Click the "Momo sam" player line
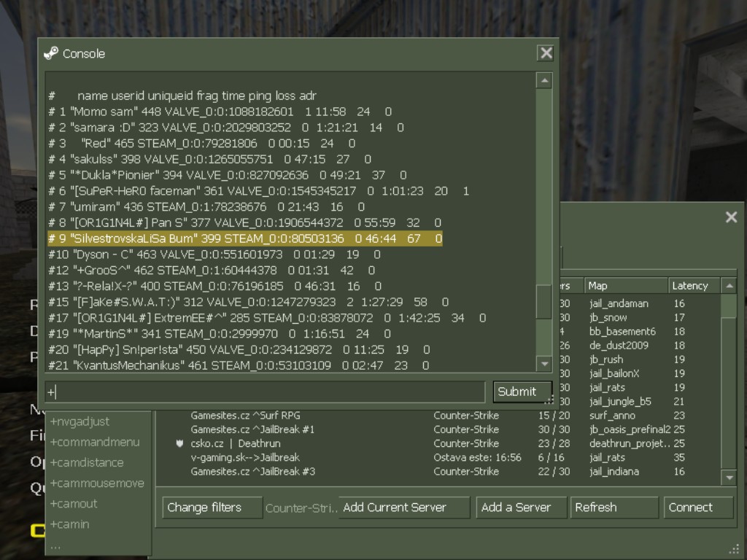The height and width of the screenshot is (560, 747). click(220, 112)
